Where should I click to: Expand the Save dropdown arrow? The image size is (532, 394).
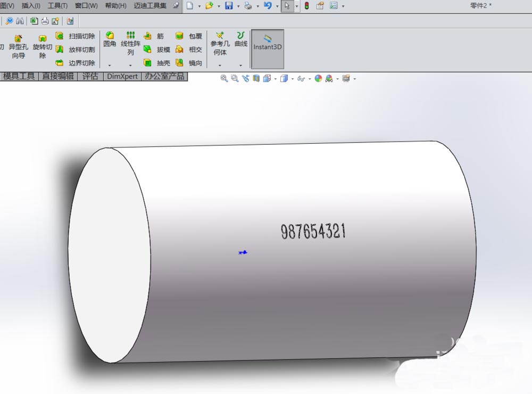(x=238, y=6)
